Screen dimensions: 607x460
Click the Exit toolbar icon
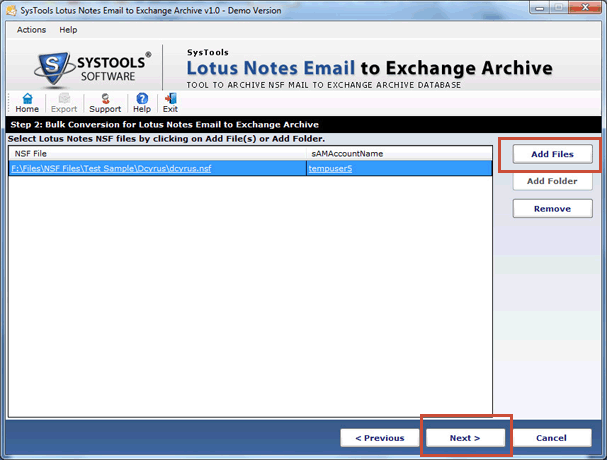[x=170, y=103]
